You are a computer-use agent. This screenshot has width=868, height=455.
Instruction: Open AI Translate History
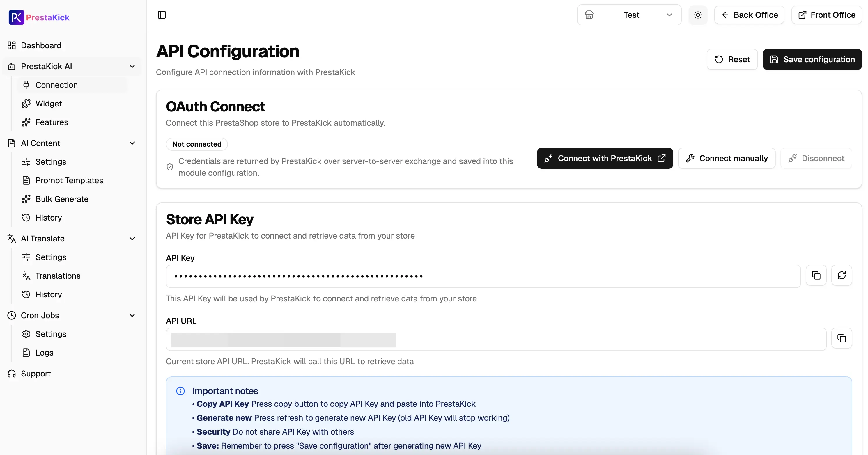49,294
